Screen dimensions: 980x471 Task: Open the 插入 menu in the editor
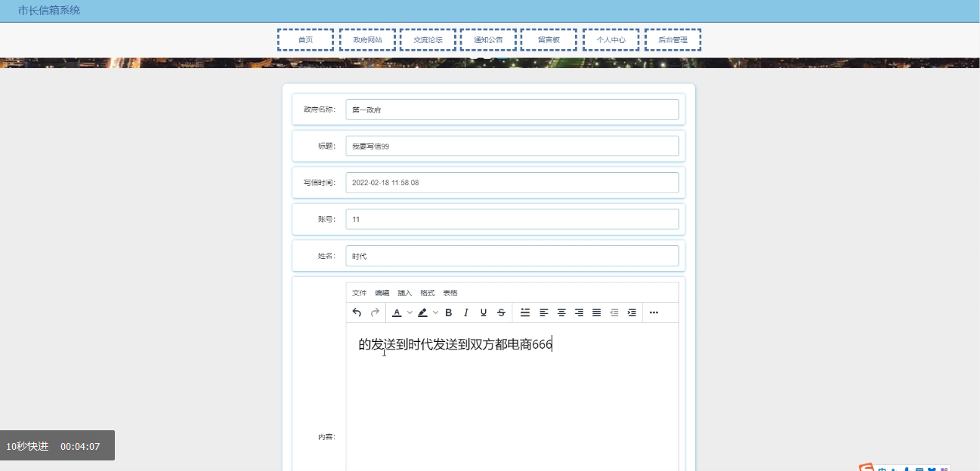(x=405, y=292)
